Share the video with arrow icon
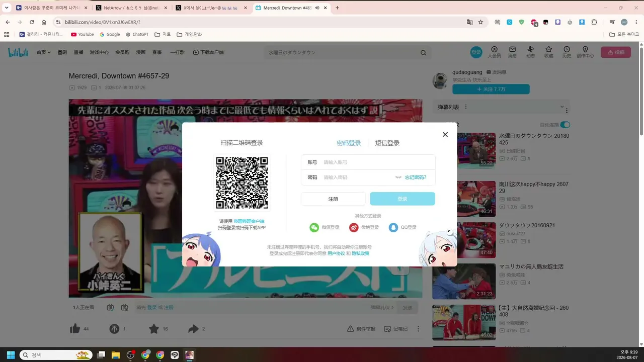Screen dimensions: 644x362 click(193, 329)
